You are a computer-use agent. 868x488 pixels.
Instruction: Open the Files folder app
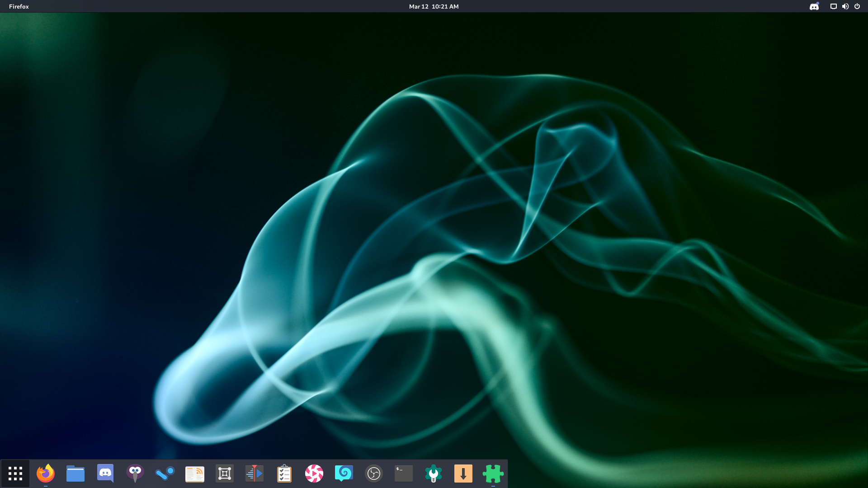(75, 474)
